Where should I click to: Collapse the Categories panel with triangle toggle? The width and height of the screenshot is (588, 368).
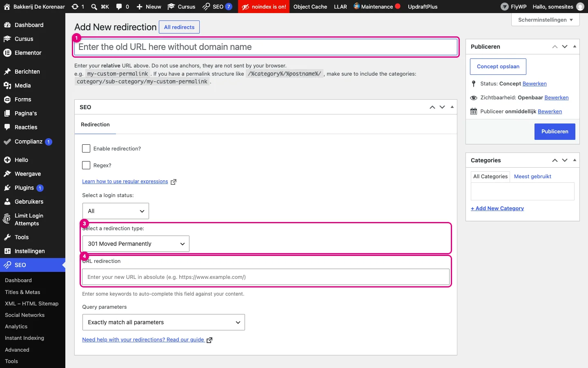click(x=575, y=160)
